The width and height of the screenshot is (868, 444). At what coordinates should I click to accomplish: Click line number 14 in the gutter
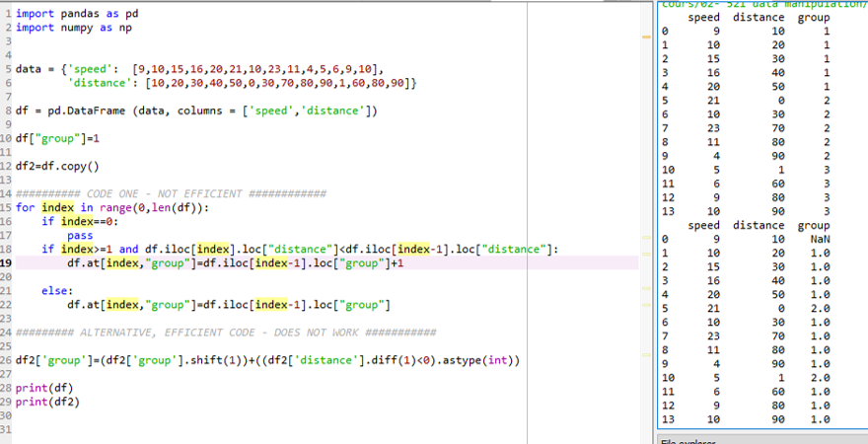pyautogui.click(x=7, y=193)
